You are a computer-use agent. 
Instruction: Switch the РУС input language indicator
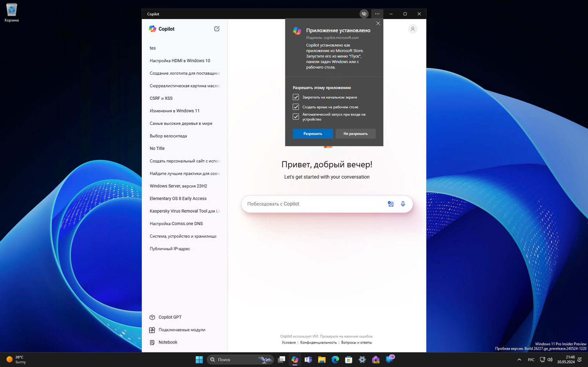pos(531,360)
